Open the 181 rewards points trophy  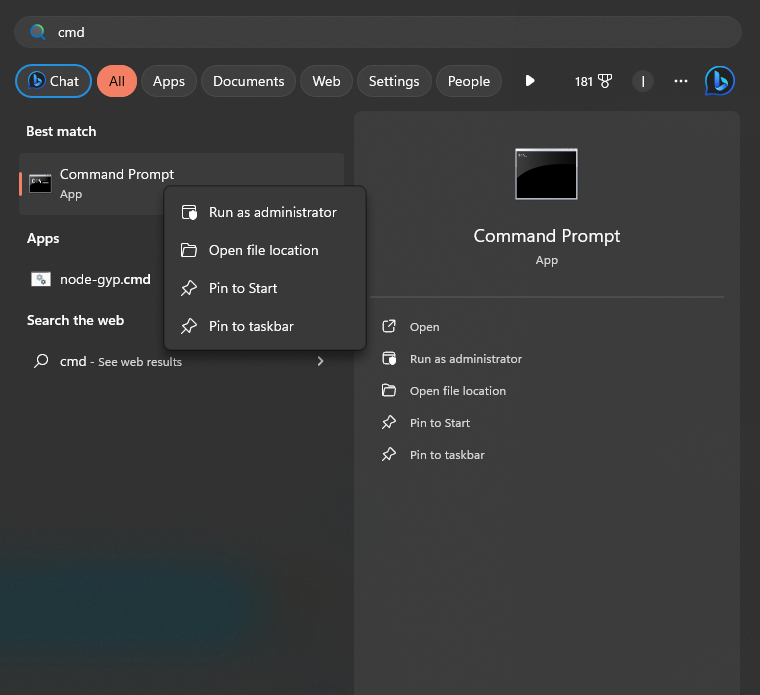pos(593,81)
